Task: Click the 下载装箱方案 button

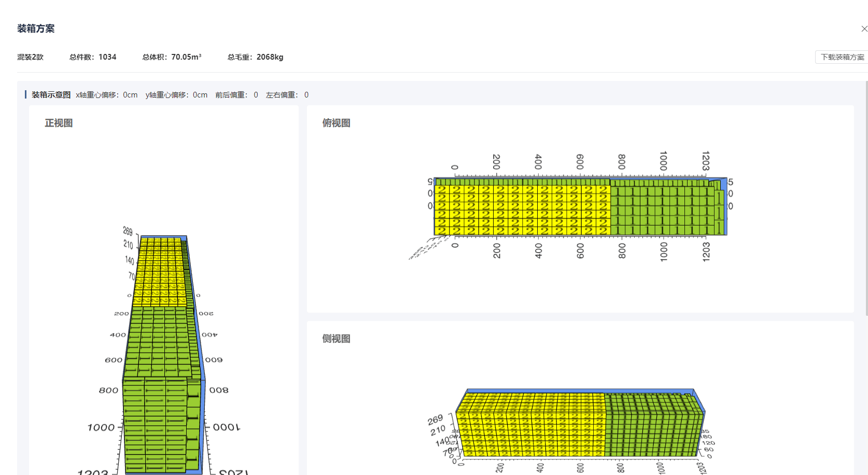Action: [x=842, y=57]
